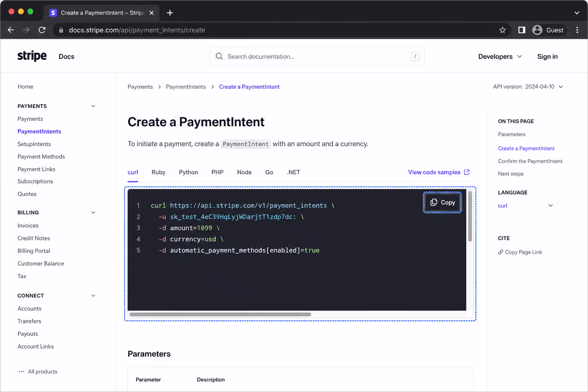The width and height of the screenshot is (588, 392).
Task: Click the Guest profile avatar
Action: pyautogui.click(x=537, y=30)
